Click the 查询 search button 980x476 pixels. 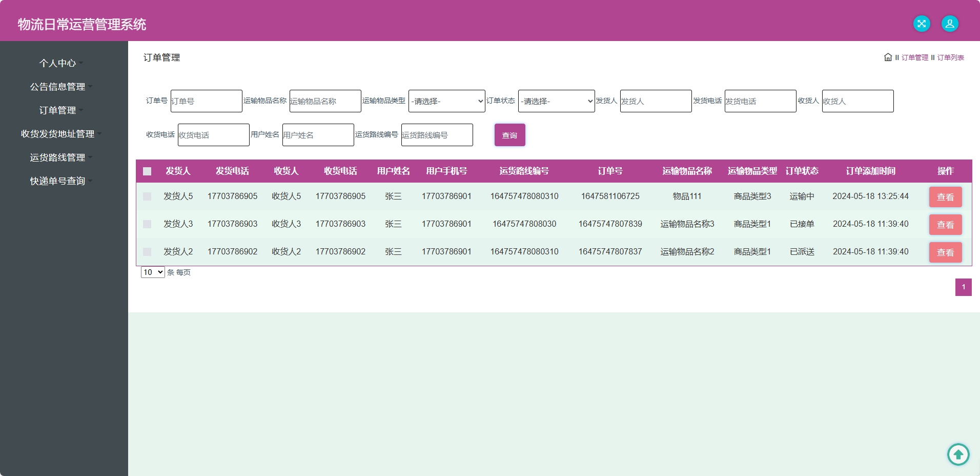tap(509, 135)
